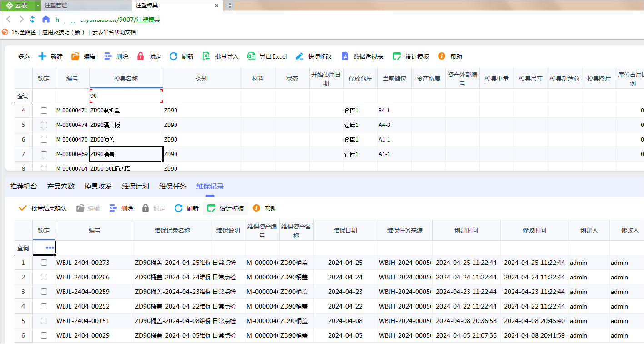Screen dimensions: 644x344
Task: Click the 新建 plus icon
Action: 42,56
